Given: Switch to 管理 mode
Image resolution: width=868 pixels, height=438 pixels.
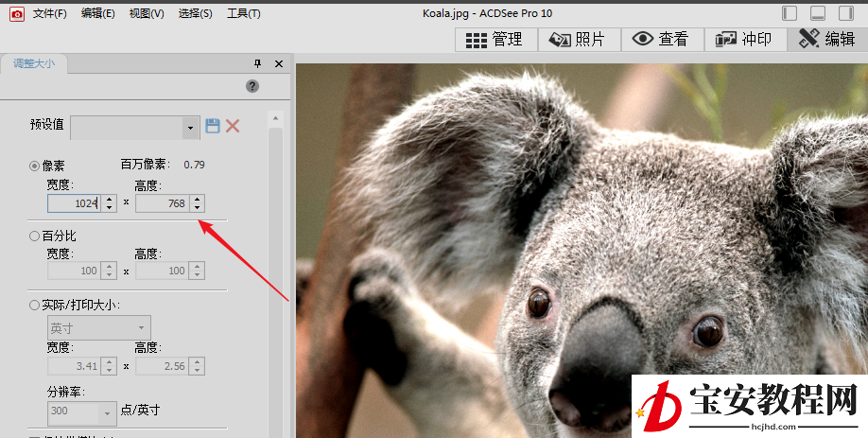Looking at the screenshot, I should (496, 40).
